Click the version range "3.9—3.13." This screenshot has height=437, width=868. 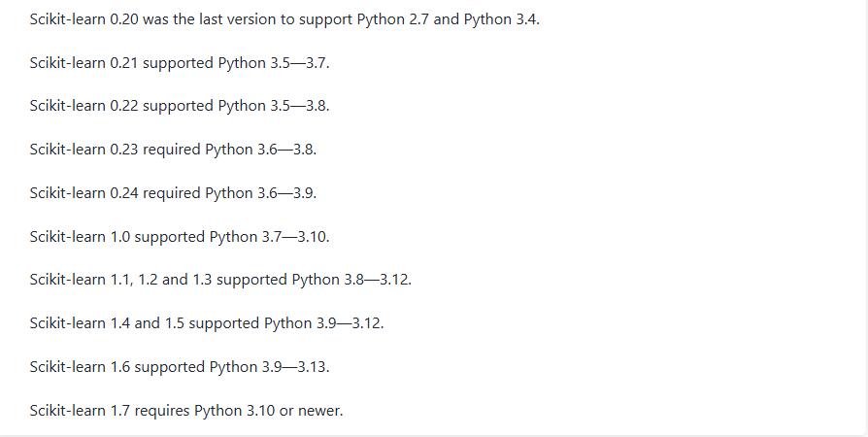[x=295, y=367]
